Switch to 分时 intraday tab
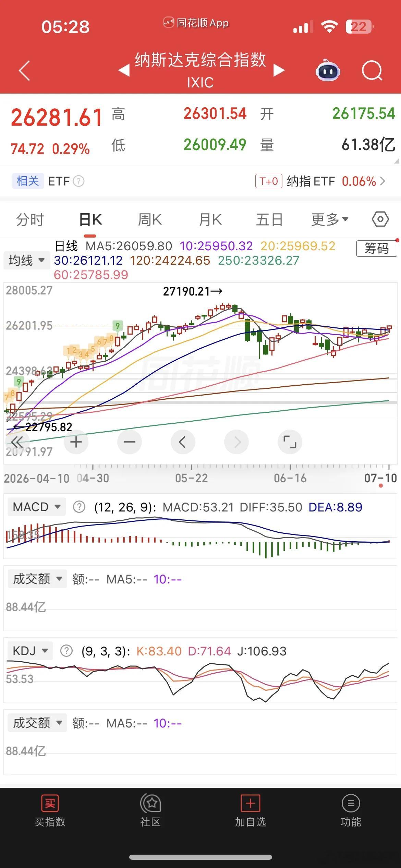The image size is (401, 868). point(30,219)
